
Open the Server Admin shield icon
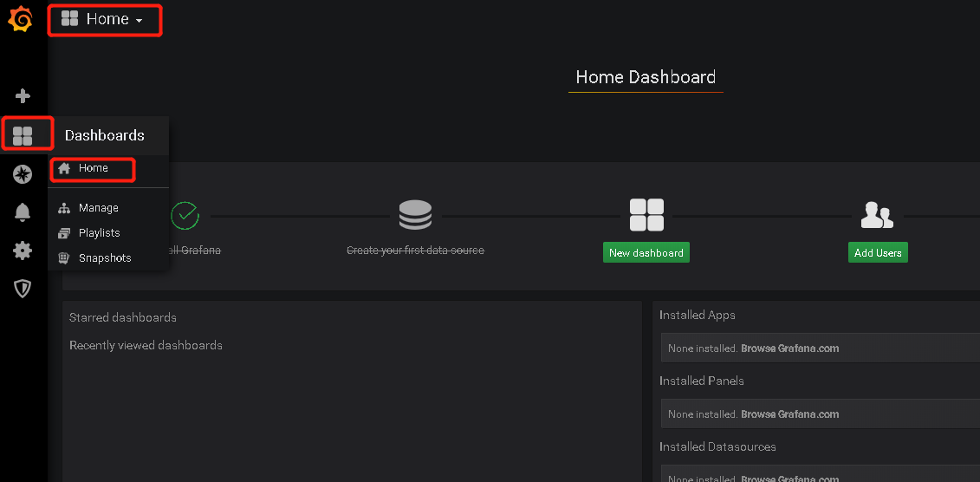(23, 289)
